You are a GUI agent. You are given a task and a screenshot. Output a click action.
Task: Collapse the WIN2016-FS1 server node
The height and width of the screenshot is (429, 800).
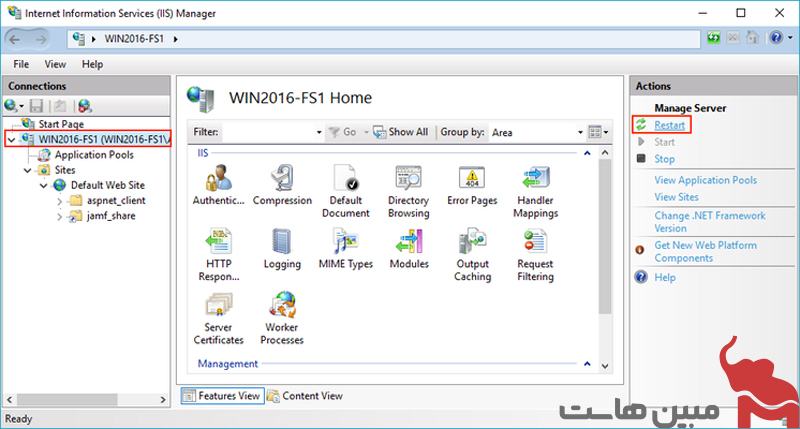point(12,139)
